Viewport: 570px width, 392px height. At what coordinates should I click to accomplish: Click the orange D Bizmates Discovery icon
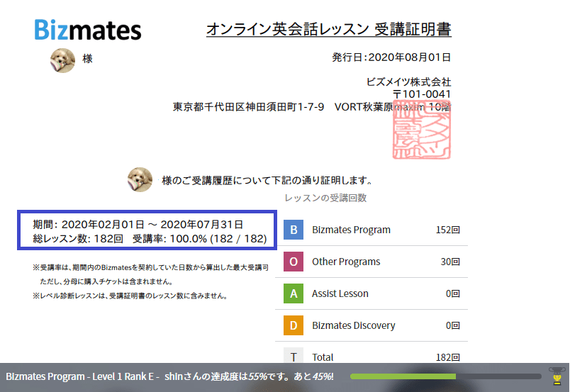(294, 325)
